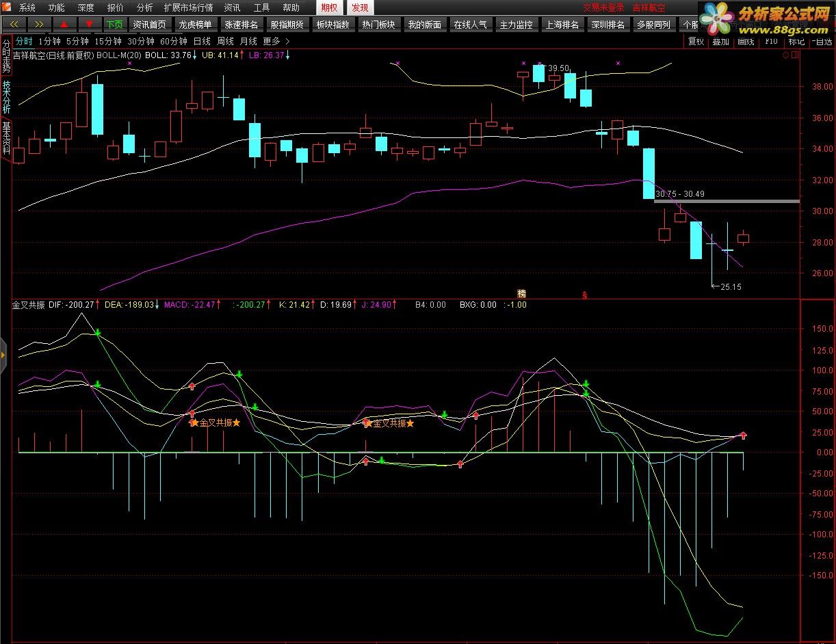Viewport: 836px width, 644px height.
Task: Open 资讯首页 from the toolbar
Action: coord(149,24)
